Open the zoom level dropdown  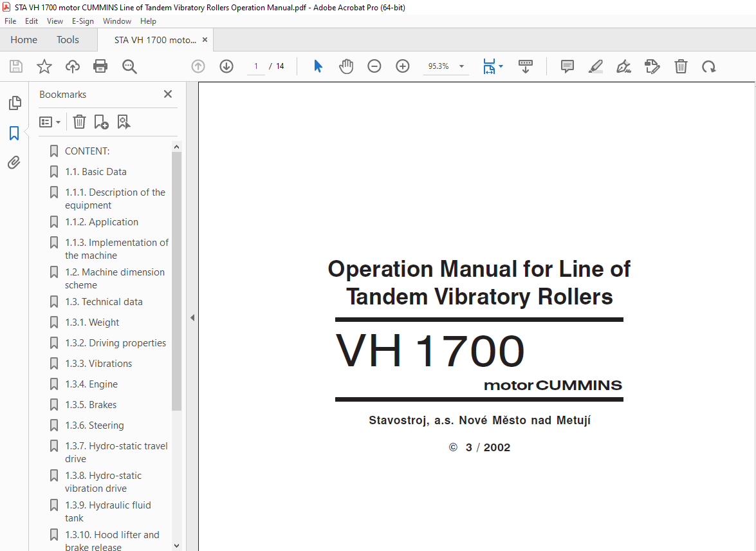[461, 66]
